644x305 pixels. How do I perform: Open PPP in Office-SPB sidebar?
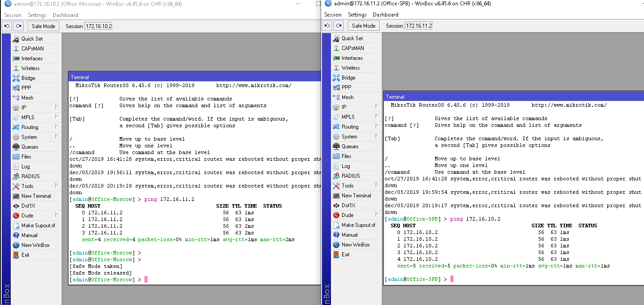tap(356, 88)
